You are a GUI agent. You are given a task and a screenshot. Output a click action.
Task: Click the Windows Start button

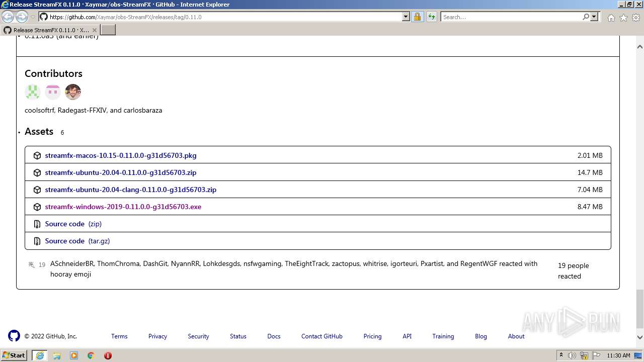pyautogui.click(x=14, y=355)
